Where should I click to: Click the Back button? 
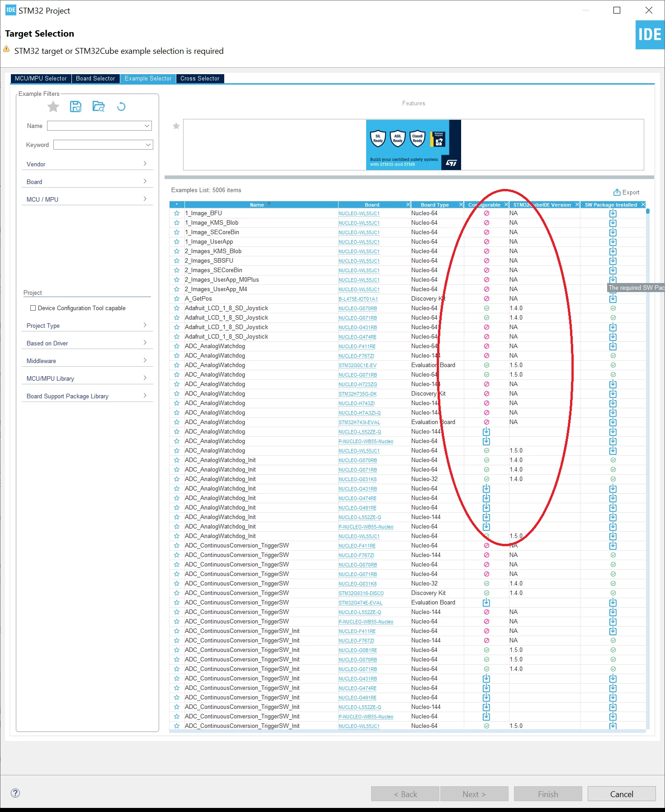coord(405,794)
